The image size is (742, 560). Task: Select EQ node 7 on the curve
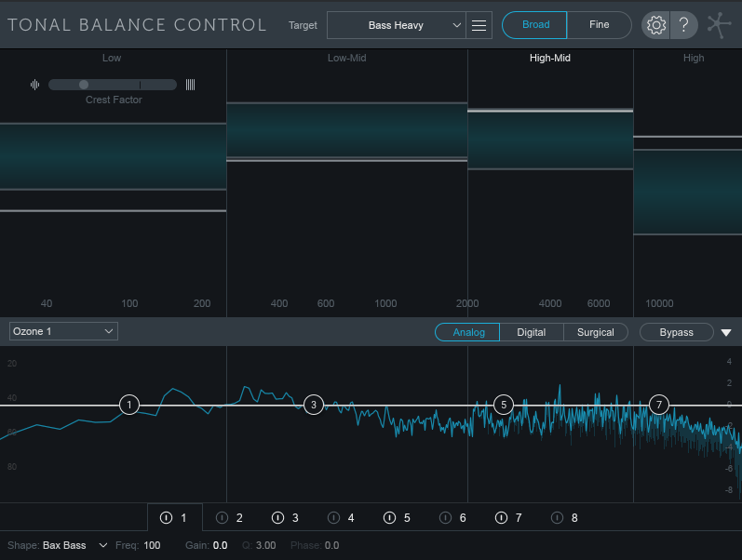pyautogui.click(x=659, y=405)
